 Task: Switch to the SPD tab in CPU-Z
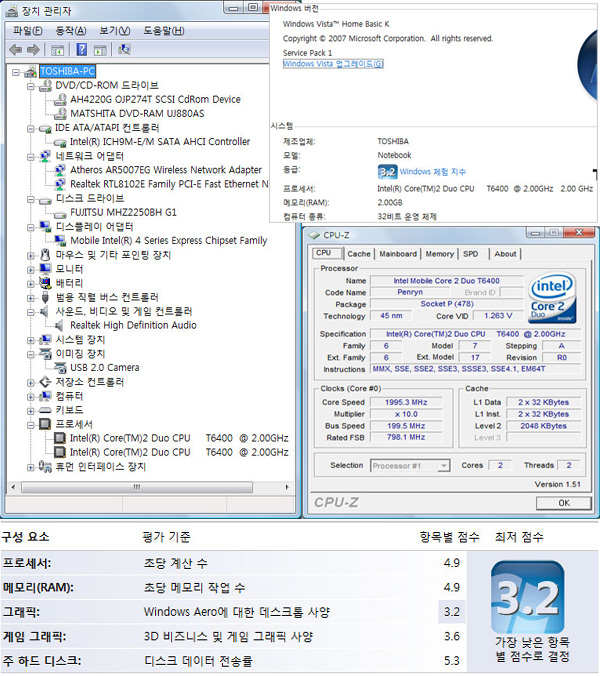[x=471, y=254]
